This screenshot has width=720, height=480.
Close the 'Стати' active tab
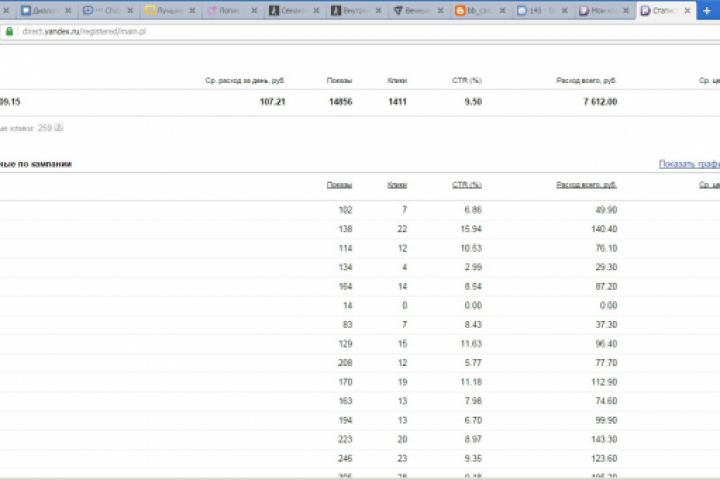pos(687,11)
